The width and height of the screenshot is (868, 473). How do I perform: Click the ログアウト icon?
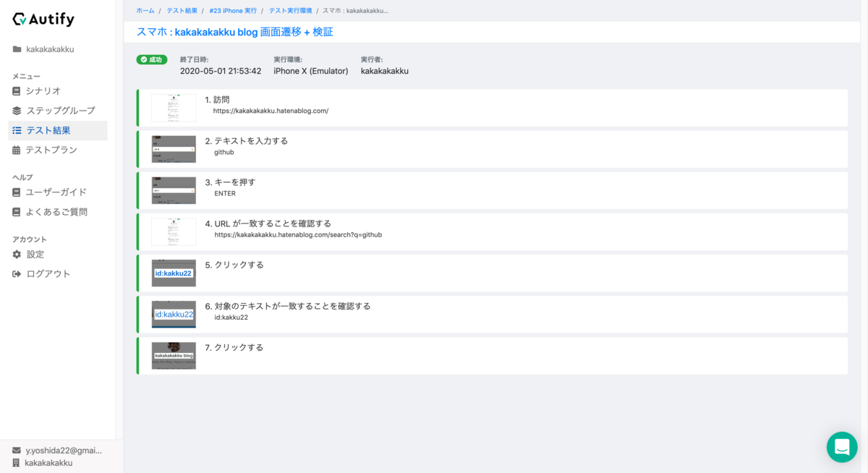point(16,273)
